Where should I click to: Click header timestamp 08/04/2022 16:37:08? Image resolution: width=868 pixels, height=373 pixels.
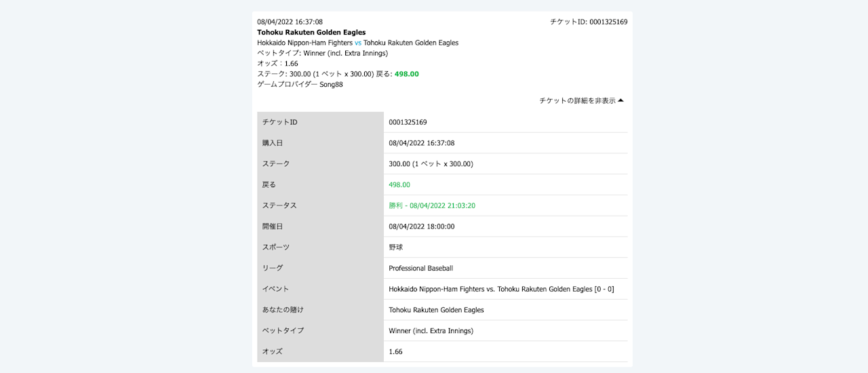[x=290, y=22]
